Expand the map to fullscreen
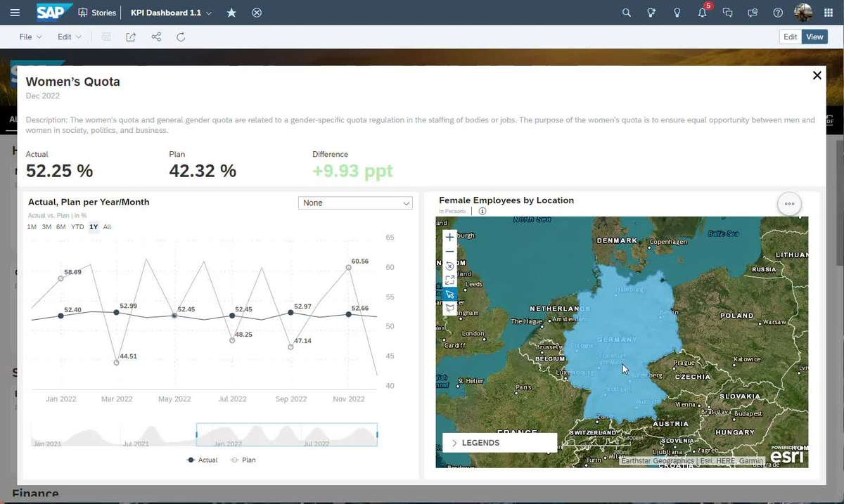This screenshot has height=504, width=844. pyautogui.click(x=449, y=280)
